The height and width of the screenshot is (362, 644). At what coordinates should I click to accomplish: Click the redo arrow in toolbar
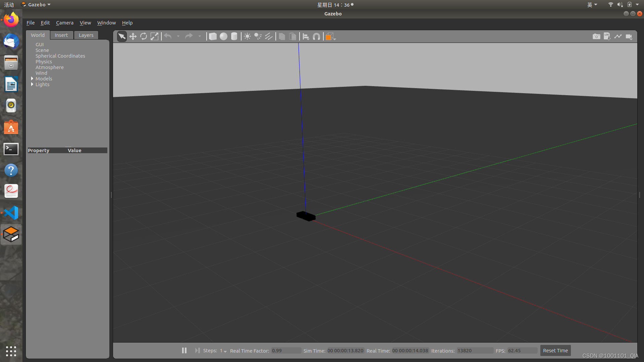point(189,36)
